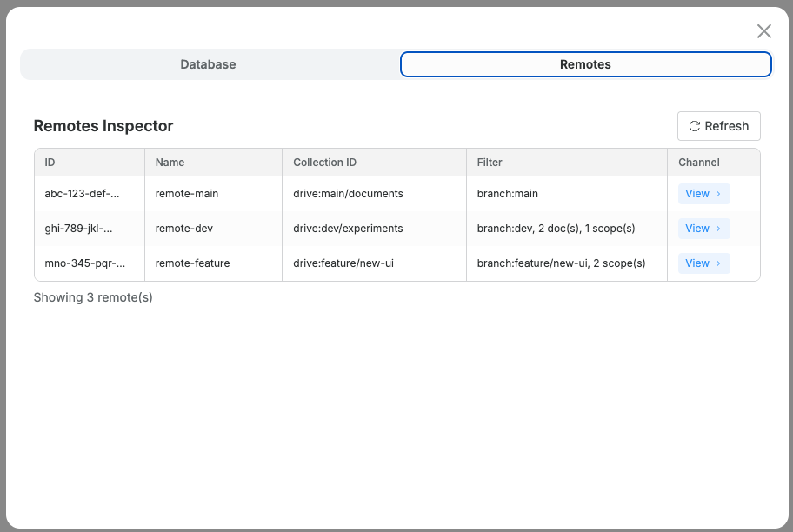This screenshot has width=793, height=532.
Task: Click the circular refresh arrow icon
Action: 694,125
